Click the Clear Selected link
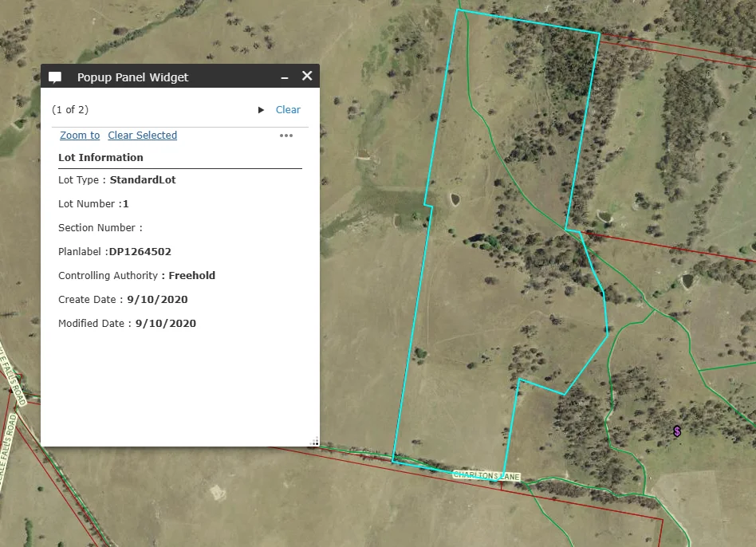Screen dimensions: 756x547 (x=142, y=135)
